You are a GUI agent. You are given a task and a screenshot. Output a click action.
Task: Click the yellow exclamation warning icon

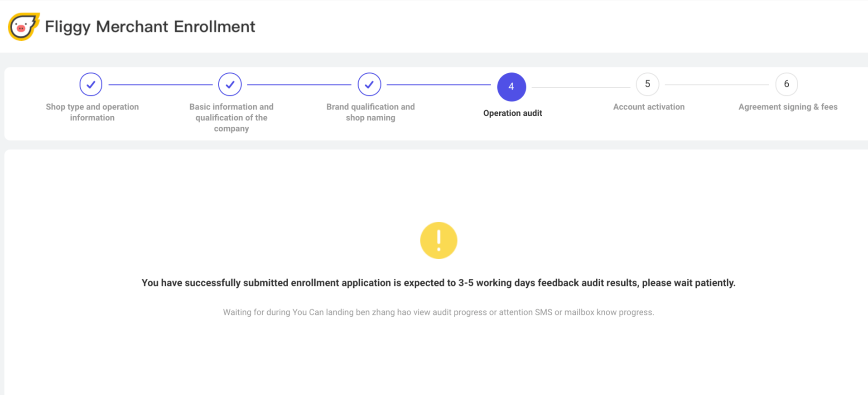pyautogui.click(x=439, y=240)
